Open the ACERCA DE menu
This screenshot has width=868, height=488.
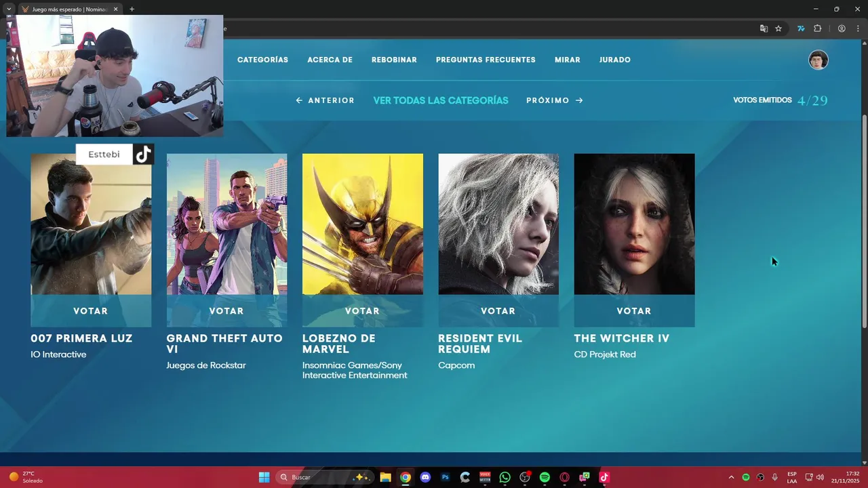(330, 60)
